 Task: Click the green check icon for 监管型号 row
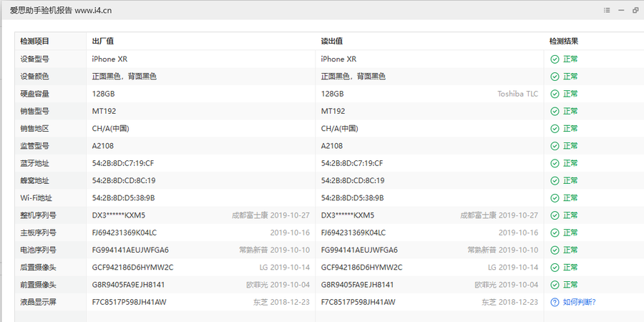[x=555, y=146]
